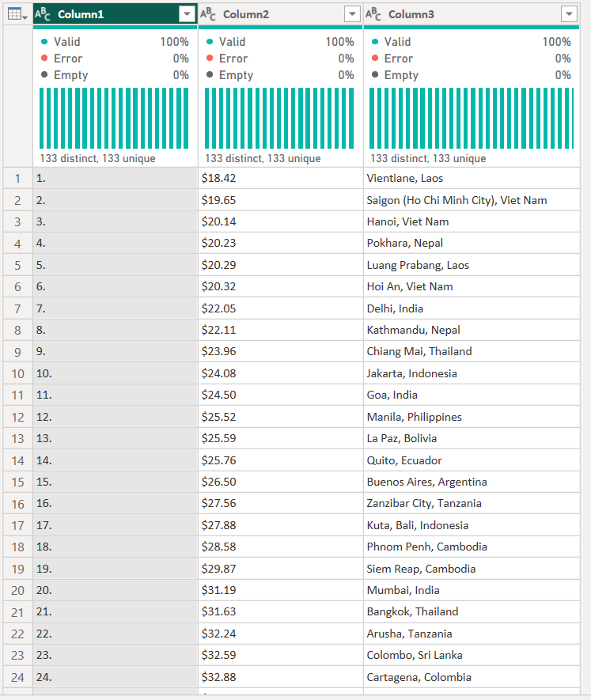The height and width of the screenshot is (700, 591).
Task: Click the text data type icon for Column3
Action: [374, 14]
